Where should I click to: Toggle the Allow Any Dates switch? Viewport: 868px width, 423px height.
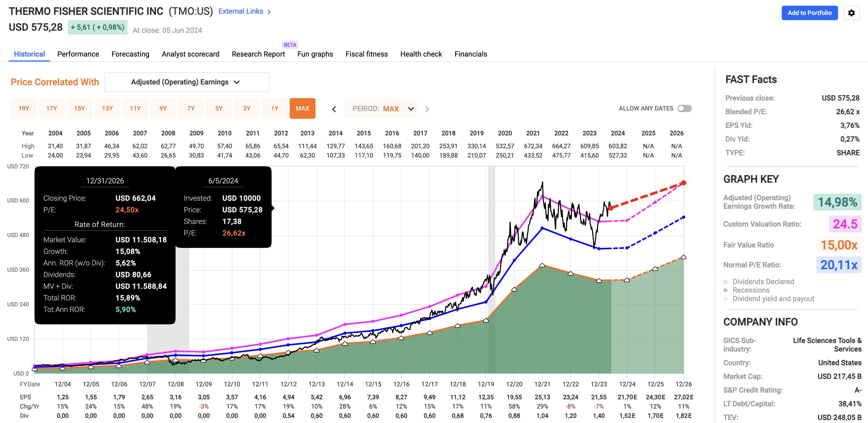click(684, 108)
